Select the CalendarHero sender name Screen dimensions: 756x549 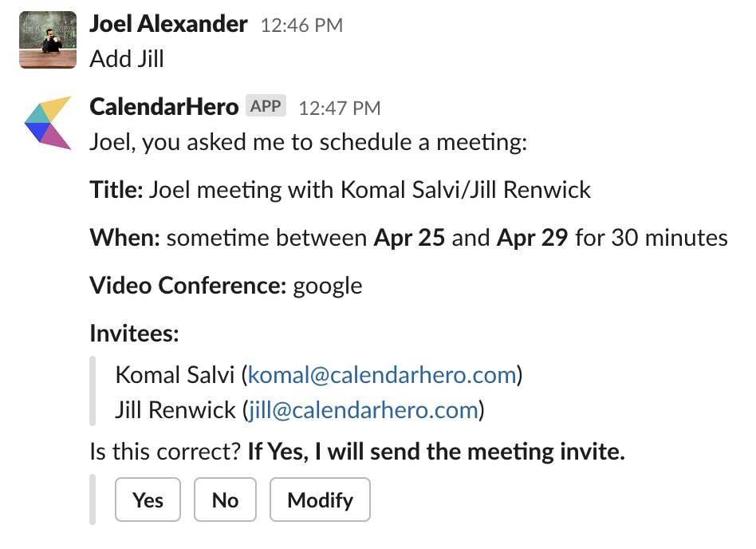pyautogui.click(x=163, y=107)
